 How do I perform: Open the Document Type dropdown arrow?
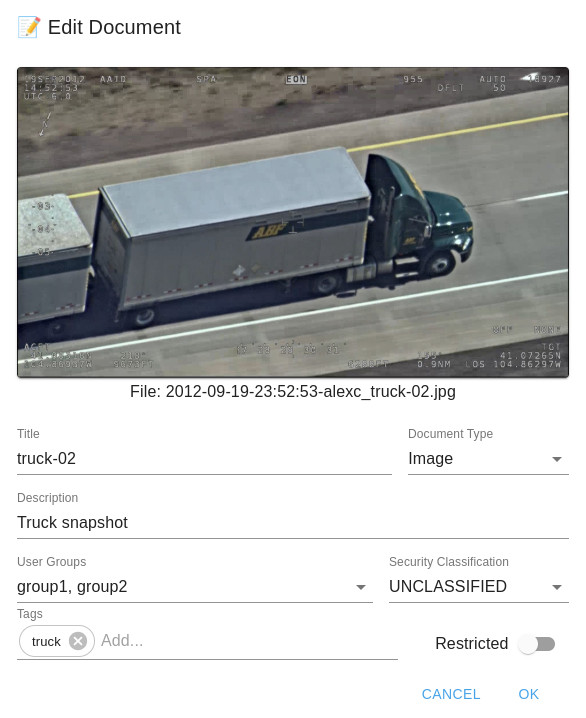pyautogui.click(x=557, y=459)
